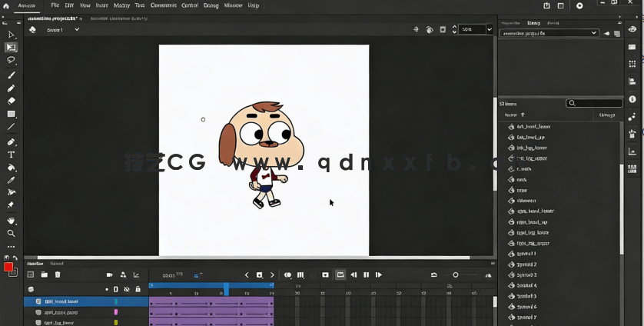The image size is (644, 326).
Task: Select the Line tool
Action: [11, 127]
